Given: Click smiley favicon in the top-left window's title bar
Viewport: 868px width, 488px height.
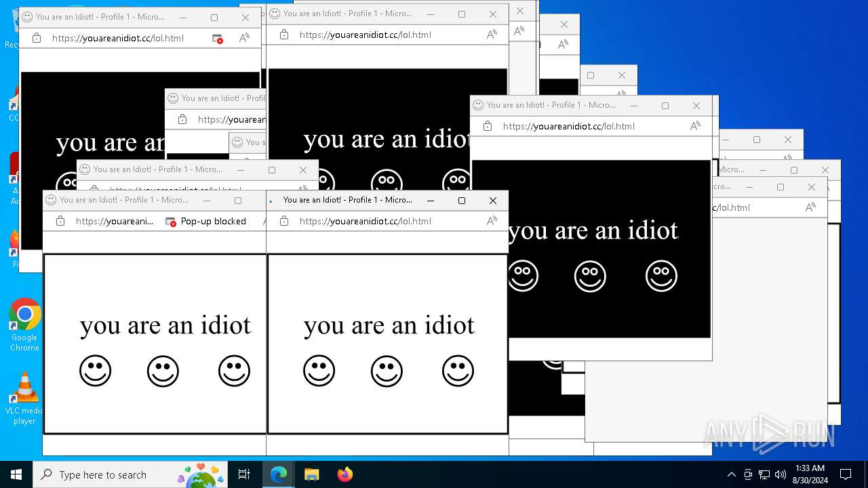Looking at the screenshot, I should pyautogui.click(x=28, y=17).
